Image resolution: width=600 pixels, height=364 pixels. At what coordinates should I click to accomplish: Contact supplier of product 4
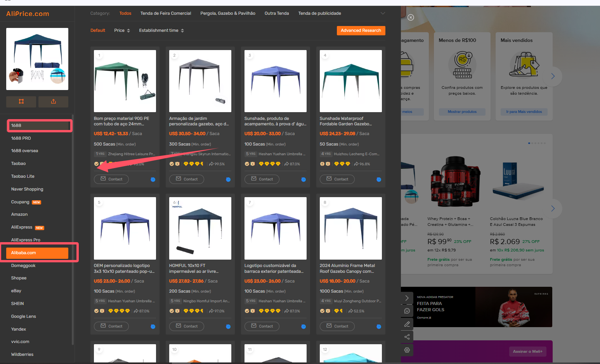[x=337, y=179]
